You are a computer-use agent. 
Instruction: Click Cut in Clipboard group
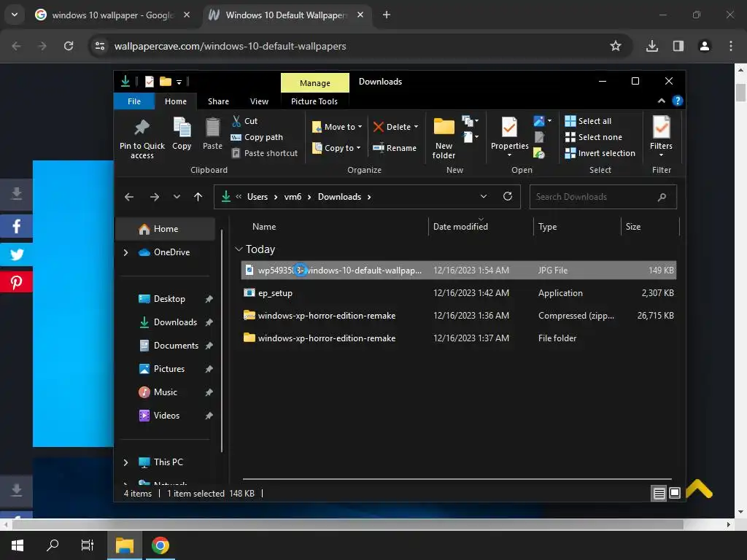tap(245, 121)
